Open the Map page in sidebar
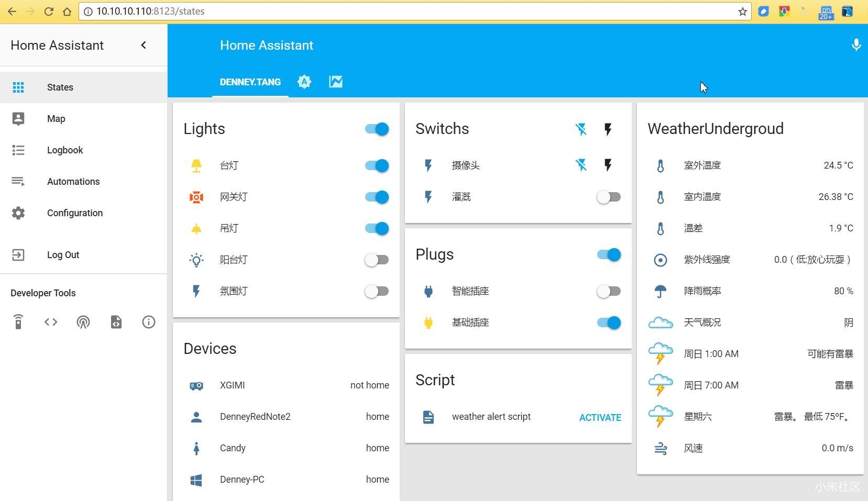 (x=84, y=119)
